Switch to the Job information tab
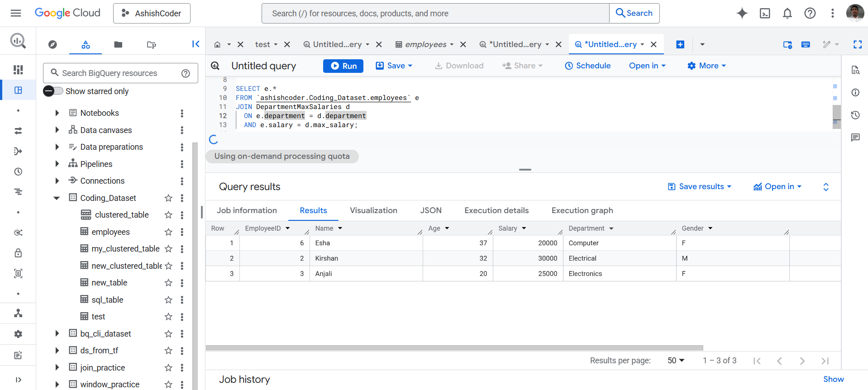The image size is (868, 390). point(247,210)
